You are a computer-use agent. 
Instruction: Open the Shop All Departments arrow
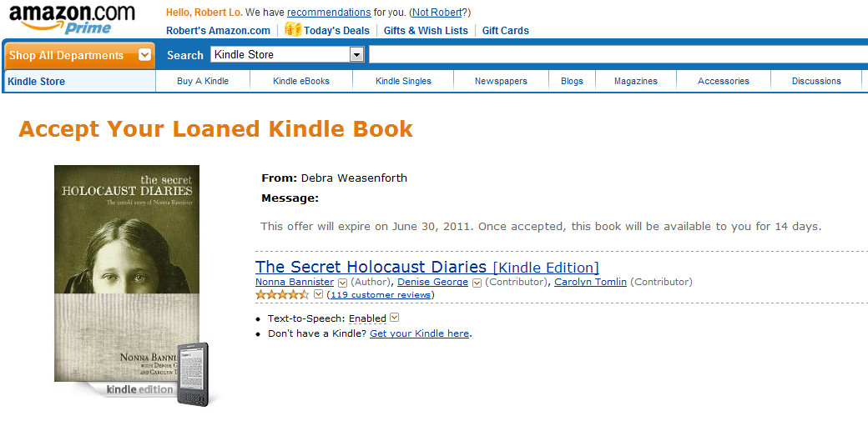pyautogui.click(x=144, y=55)
